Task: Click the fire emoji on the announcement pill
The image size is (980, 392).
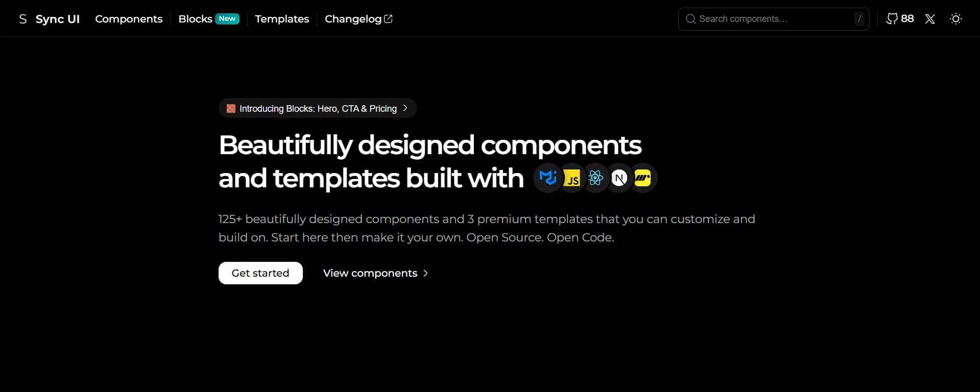Action: [230, 108]
